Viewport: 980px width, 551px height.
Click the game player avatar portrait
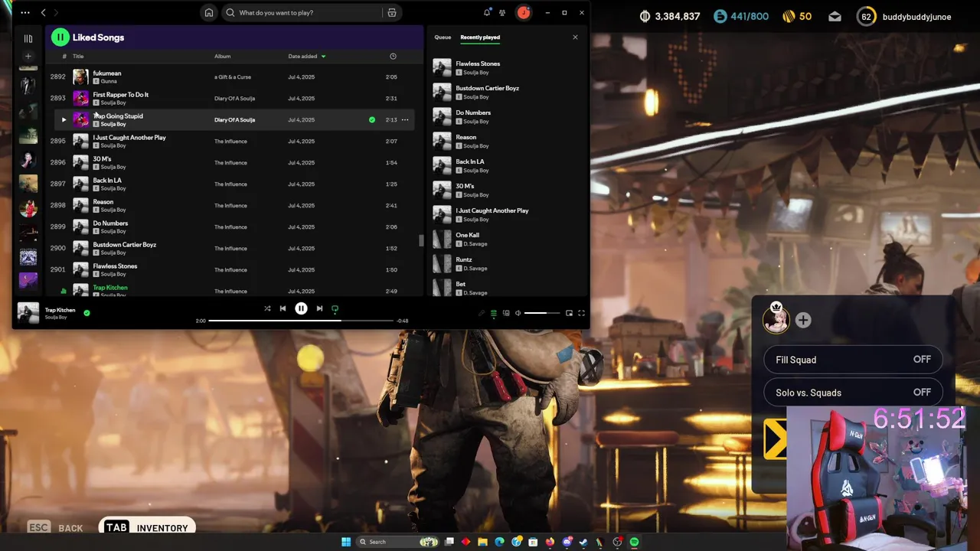[776, 320]
